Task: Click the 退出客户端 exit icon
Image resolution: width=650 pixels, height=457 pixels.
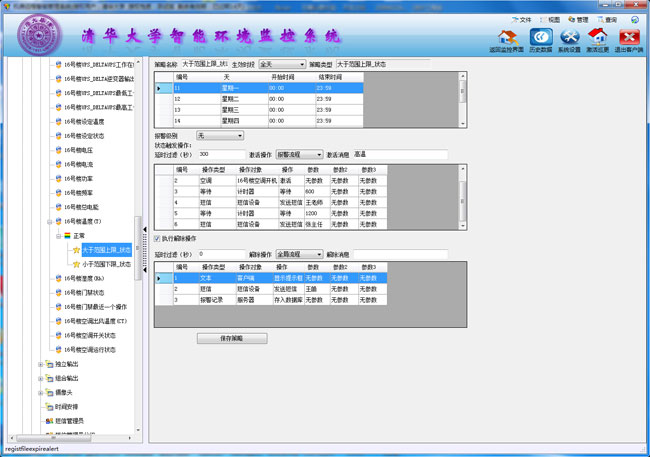Action: tap(629, 37)
